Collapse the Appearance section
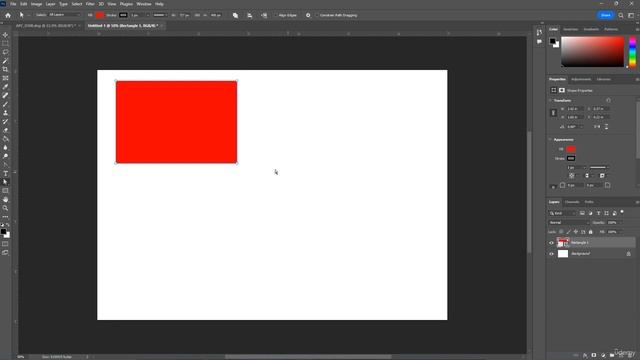 pyautogui.click(x=550, y=140)
